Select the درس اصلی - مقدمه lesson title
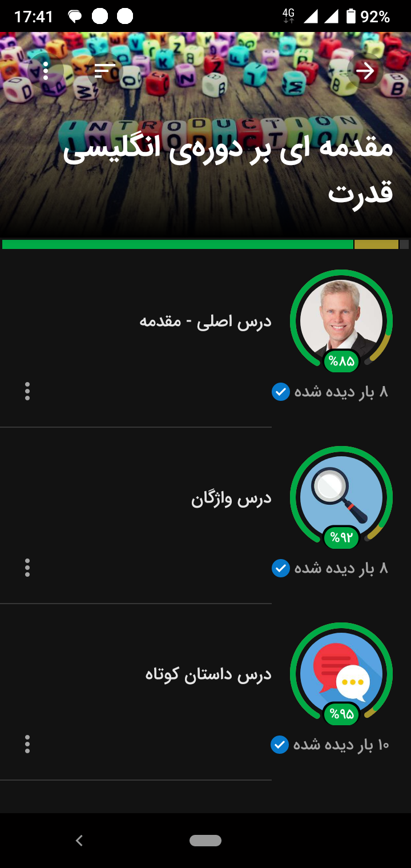 click(x=205, y=322)
